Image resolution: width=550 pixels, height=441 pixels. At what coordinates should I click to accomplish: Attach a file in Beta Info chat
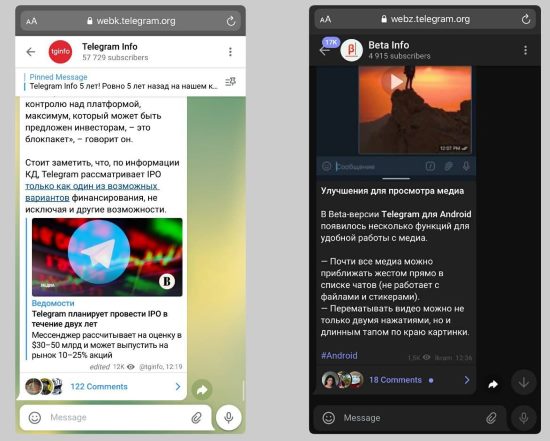coord(491,418)
